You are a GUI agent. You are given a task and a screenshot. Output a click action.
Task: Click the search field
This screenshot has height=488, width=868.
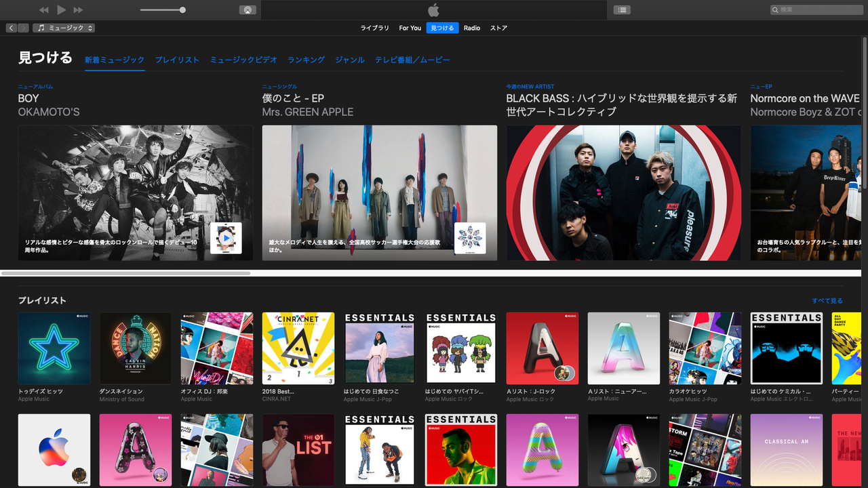pos(816,9)
